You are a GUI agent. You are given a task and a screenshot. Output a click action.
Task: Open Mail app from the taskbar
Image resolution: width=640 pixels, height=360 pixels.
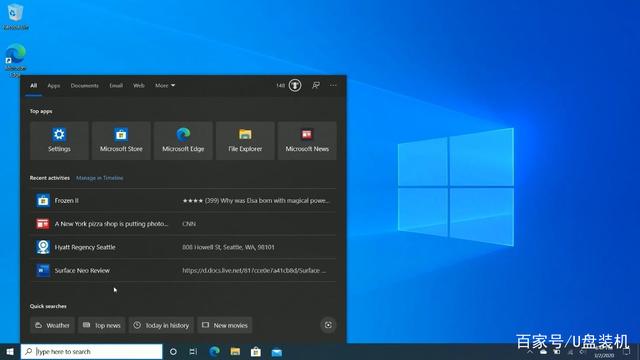tap(277, 351)
